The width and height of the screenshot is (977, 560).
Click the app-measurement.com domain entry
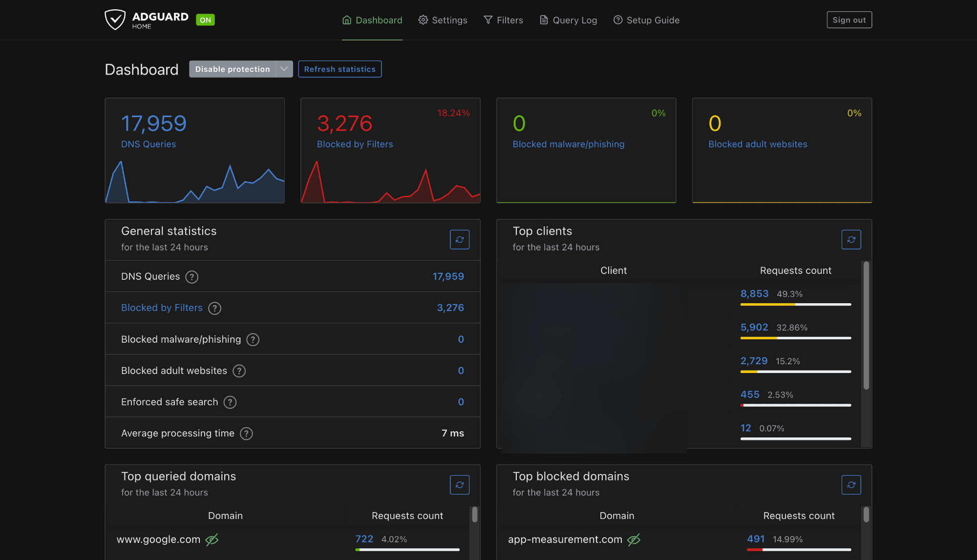tap(565, 539)
